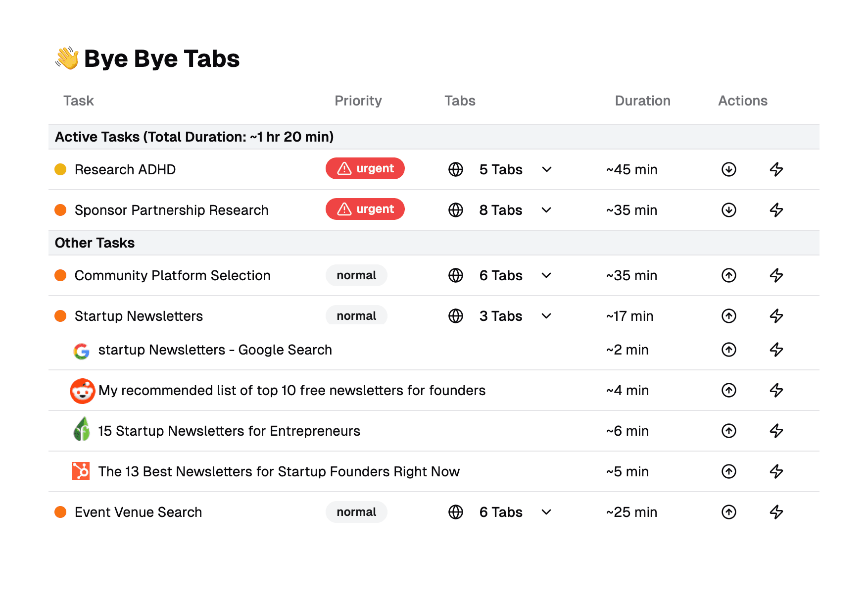Click the urgent badge on Sponsor Partnership Research
Screen dimensions: 868x612
[365, 209]
